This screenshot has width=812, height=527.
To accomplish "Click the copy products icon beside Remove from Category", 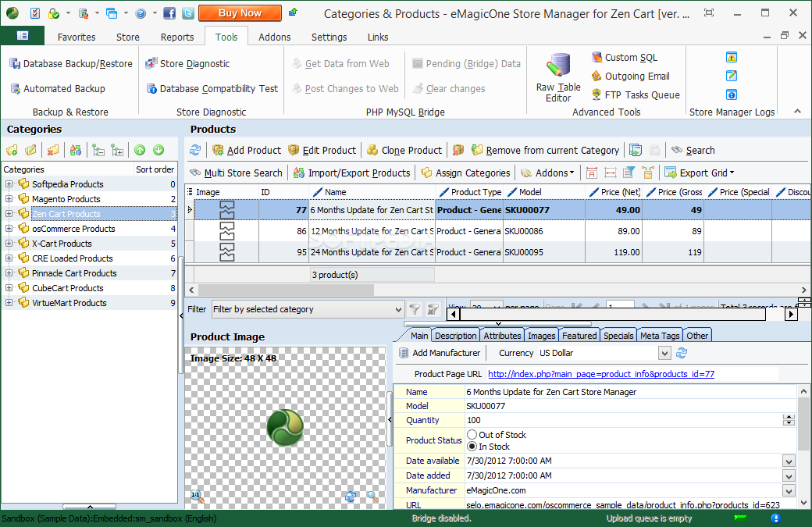I will (x=636, y=150).
